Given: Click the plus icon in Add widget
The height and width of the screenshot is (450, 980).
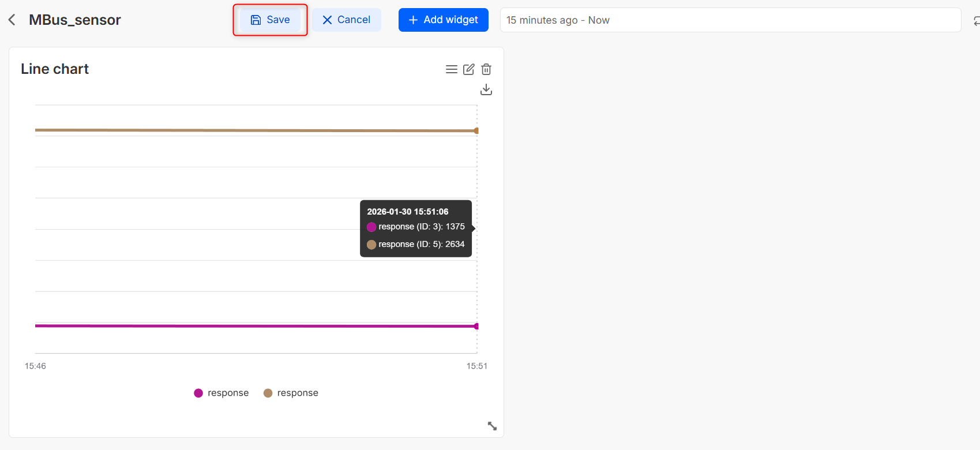Looking at the screenshot, I should pyautogui.click(x=413, y=20).
